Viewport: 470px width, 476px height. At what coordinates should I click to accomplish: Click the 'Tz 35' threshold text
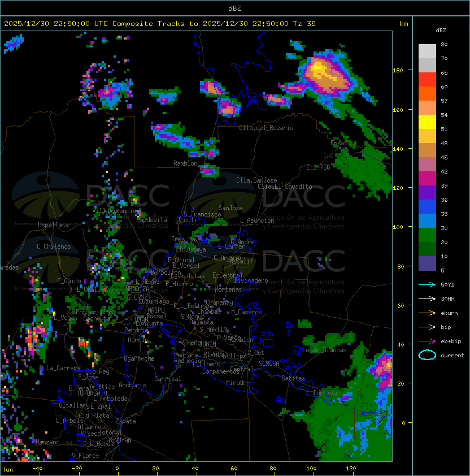point(304,24)
